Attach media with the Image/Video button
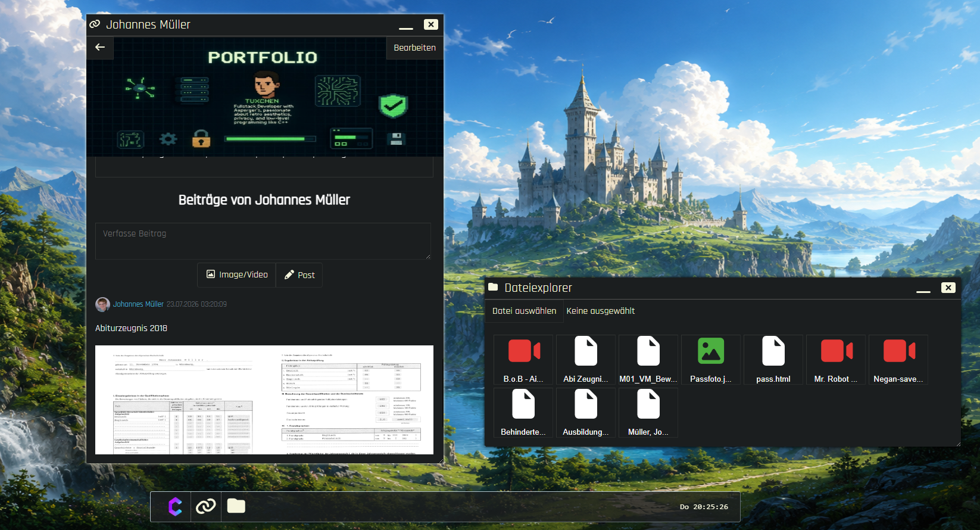Viewport: 980px width, 530px height. [237, 275]
